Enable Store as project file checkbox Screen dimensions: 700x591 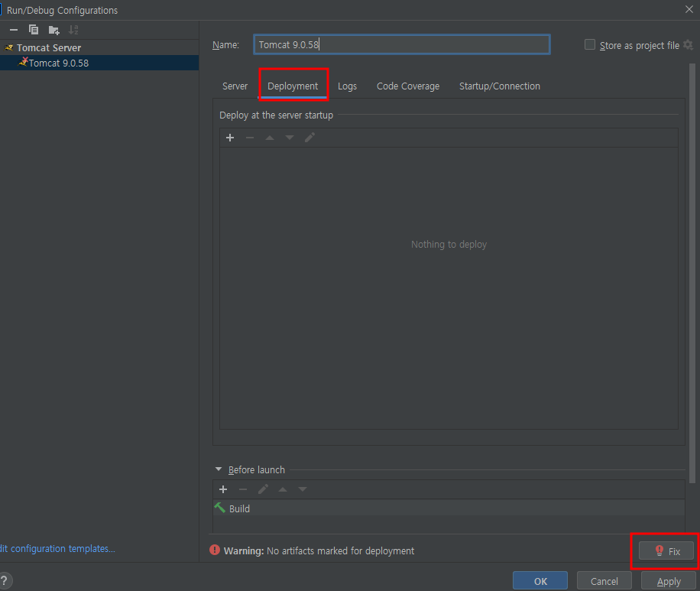(590, 44)
